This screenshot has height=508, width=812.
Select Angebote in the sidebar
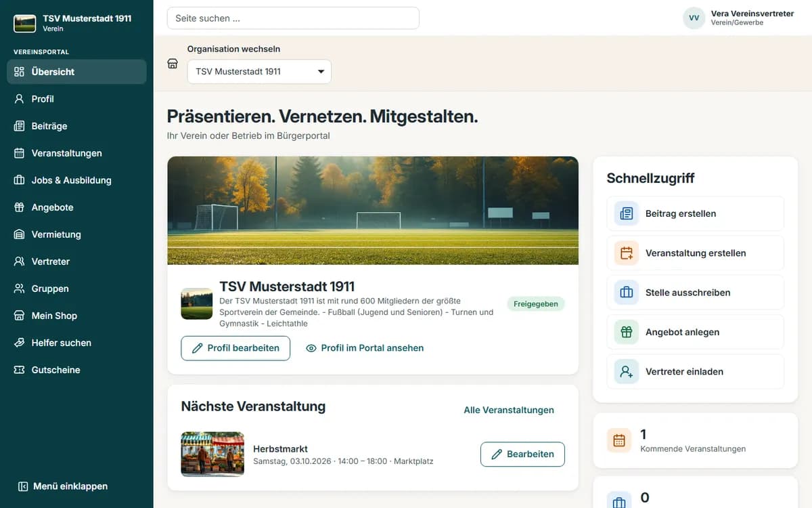click(76, 207)
